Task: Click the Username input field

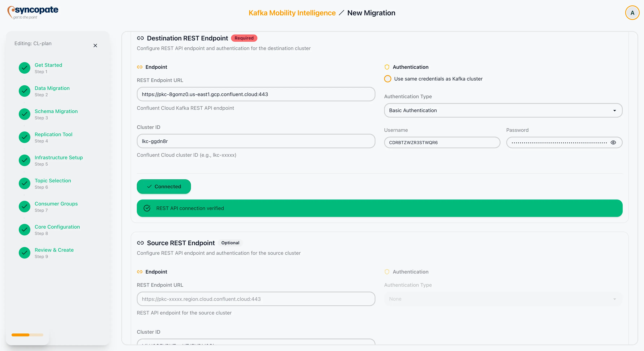Action: (x=442, y=142)
